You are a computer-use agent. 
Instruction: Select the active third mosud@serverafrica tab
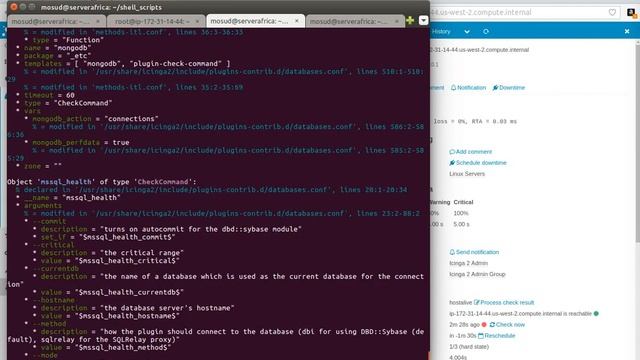tap(255, 21)
